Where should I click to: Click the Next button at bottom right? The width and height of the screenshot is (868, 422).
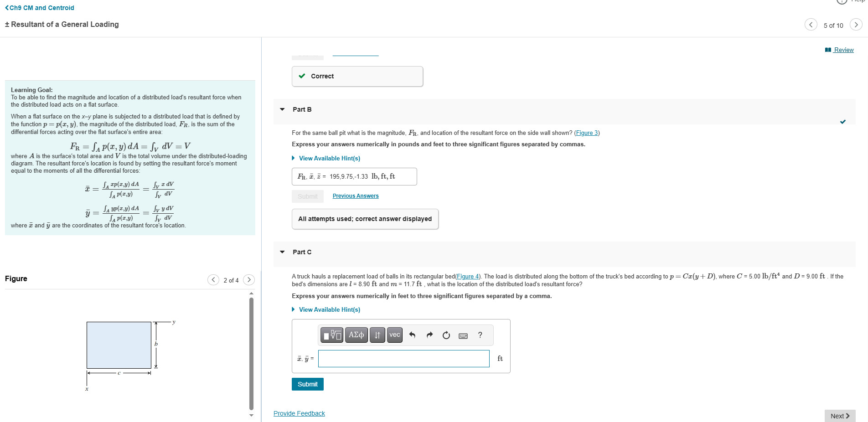(839, 416)
